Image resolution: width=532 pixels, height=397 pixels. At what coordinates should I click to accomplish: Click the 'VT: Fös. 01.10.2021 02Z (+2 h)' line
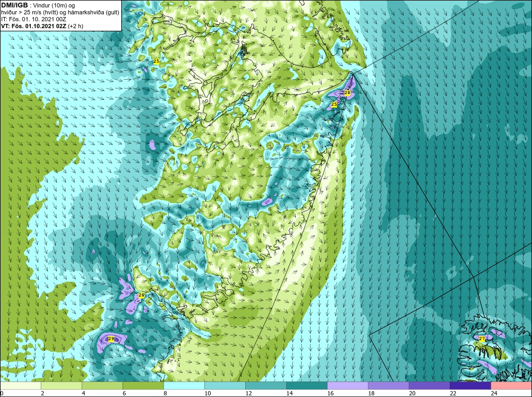42,26
